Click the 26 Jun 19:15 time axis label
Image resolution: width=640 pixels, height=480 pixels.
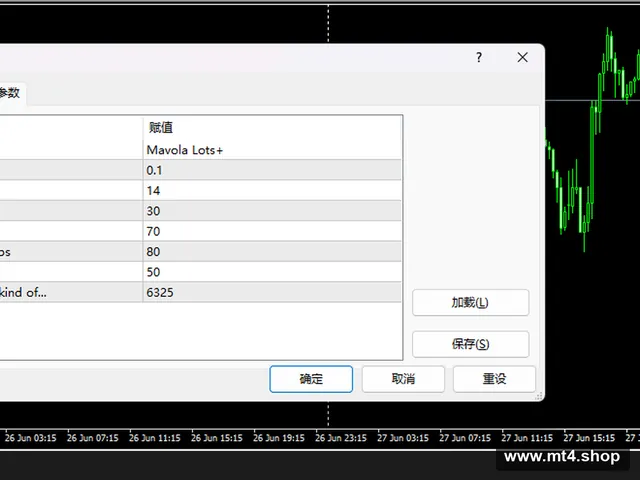coord(279,438)
